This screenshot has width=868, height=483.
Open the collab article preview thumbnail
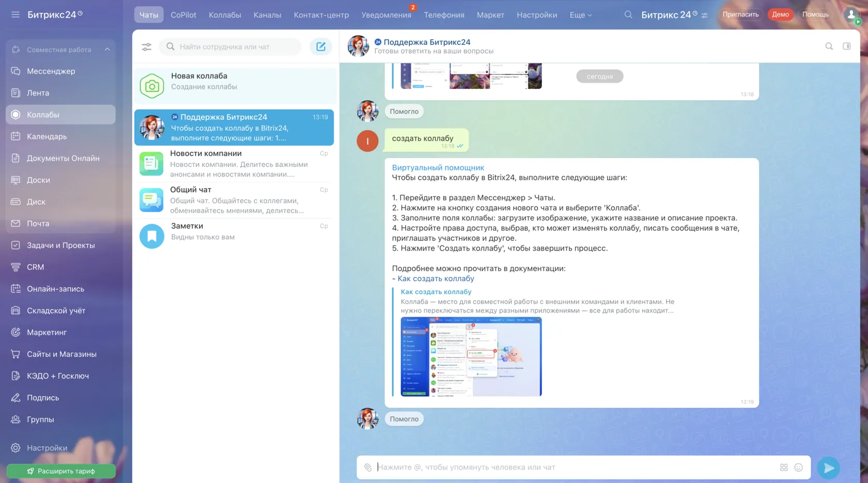click(471, 357)
